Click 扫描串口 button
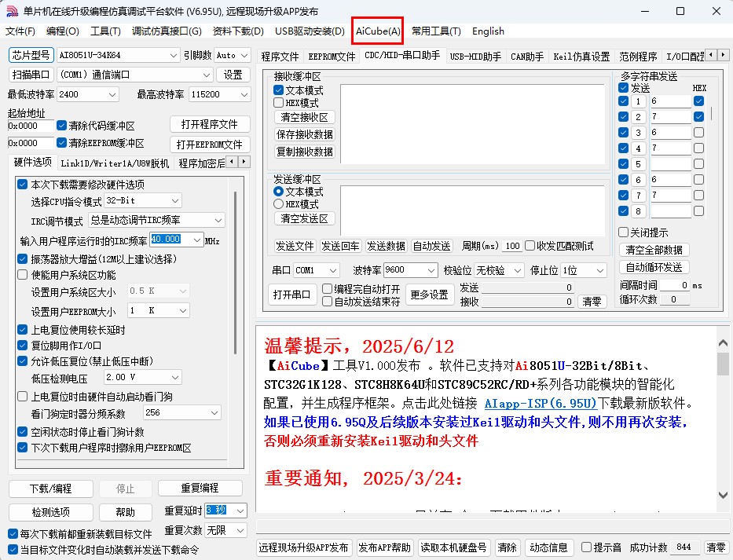 point(31,75)
